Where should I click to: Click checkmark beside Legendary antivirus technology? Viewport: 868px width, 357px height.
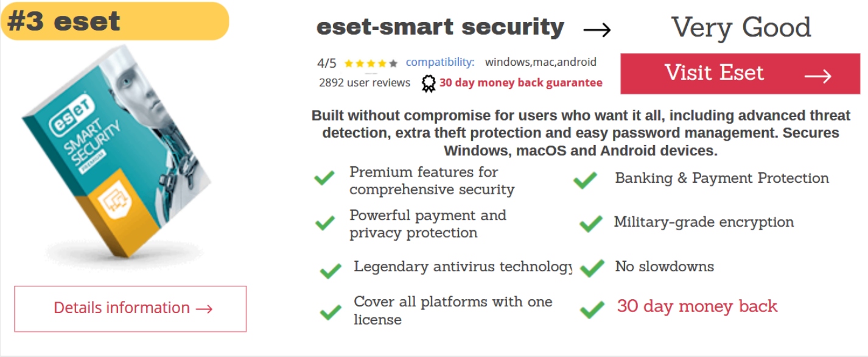tap(331, 270)
